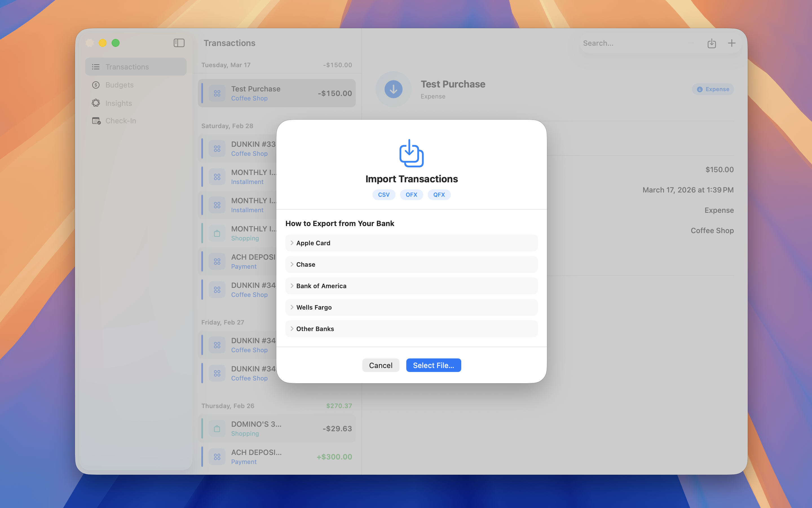
Task: Click the Insights icon in sidebar
Action: 96,103
